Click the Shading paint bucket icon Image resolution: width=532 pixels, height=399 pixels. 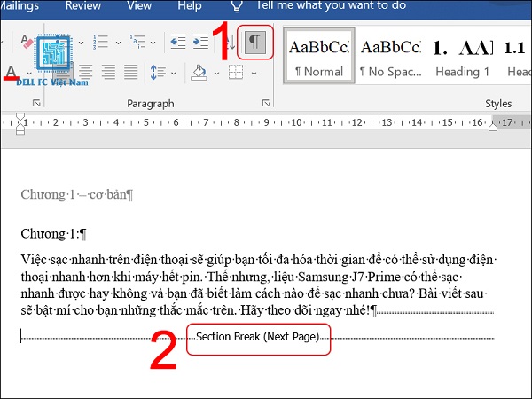pos(199,73)
